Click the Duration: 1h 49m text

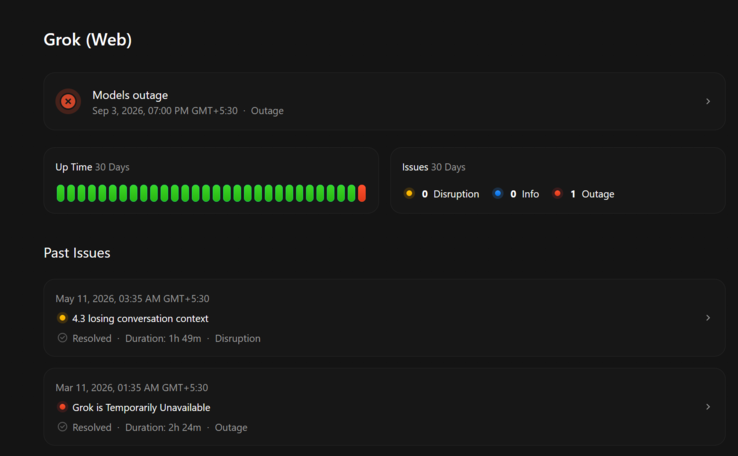(163, 338)
